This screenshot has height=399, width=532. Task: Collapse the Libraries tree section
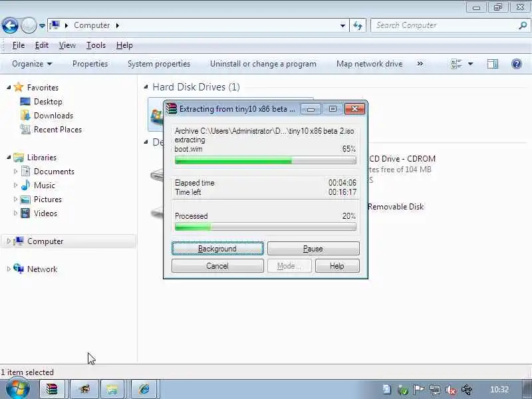(x=9, y=158)
